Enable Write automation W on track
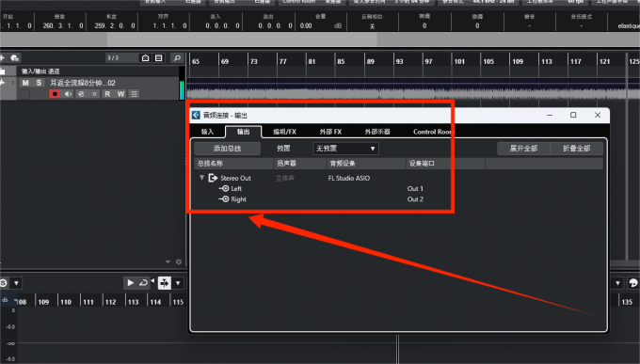Screen dimensions: 640x364 click(x=120, y=94)
